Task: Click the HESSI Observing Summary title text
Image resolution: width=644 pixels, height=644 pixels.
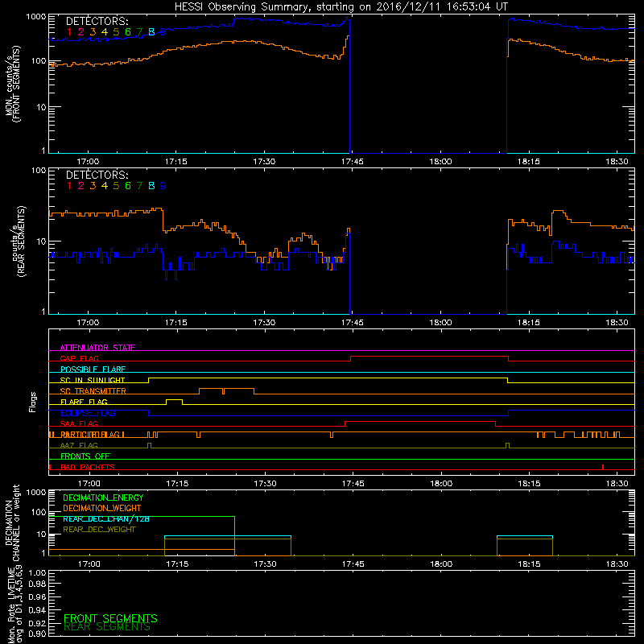Action: 341,7
